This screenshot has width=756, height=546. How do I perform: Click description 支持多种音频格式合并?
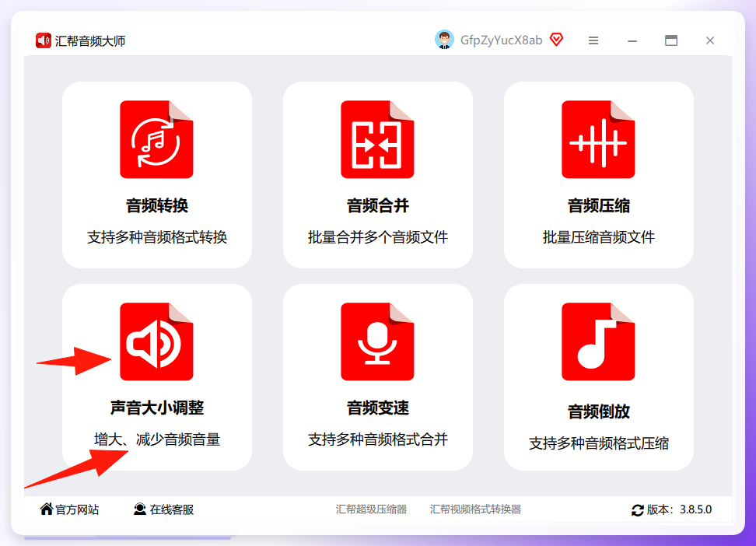click(377, 439)
